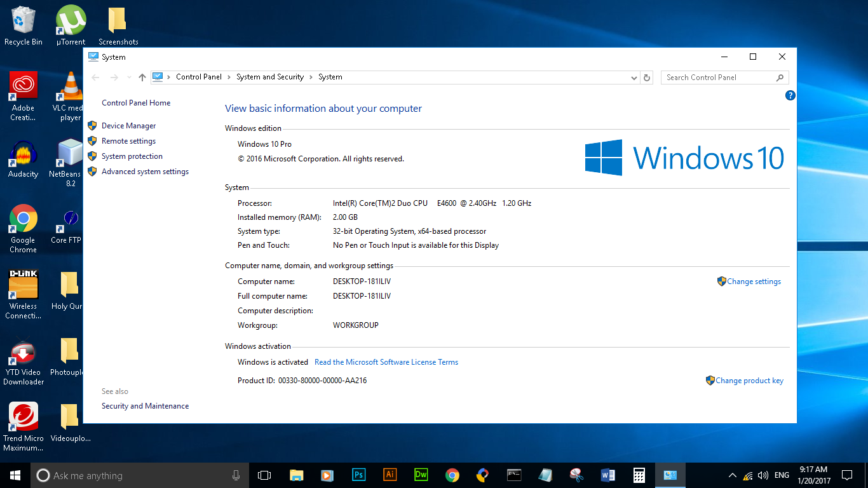868x488 pixels.
Task: Click Change product key link
Action: (749, 381)
